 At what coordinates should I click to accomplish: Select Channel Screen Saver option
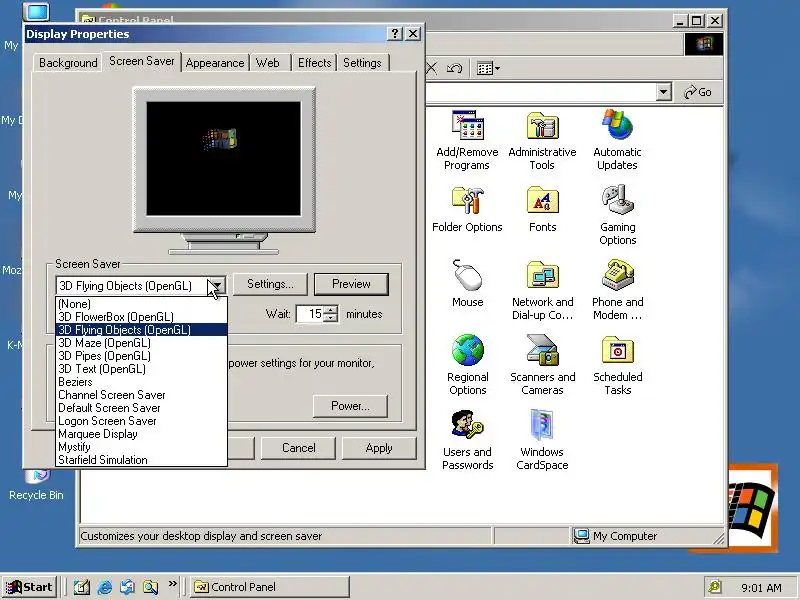coord(141,395)
